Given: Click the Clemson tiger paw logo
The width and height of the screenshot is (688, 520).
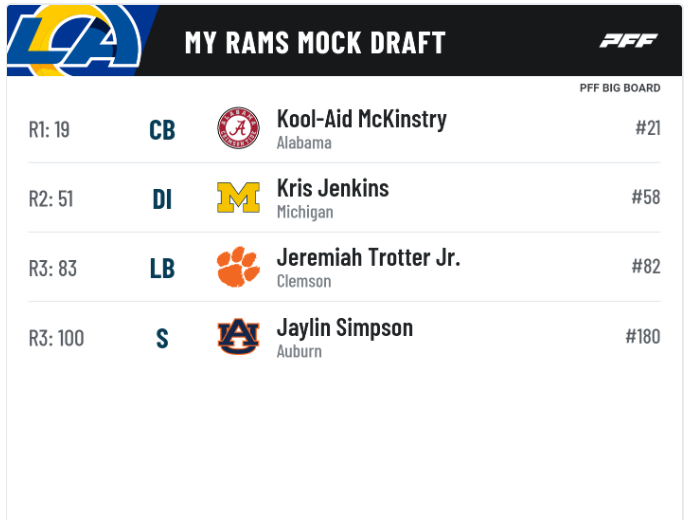Looking at the screenshot, I should [238, 268].
